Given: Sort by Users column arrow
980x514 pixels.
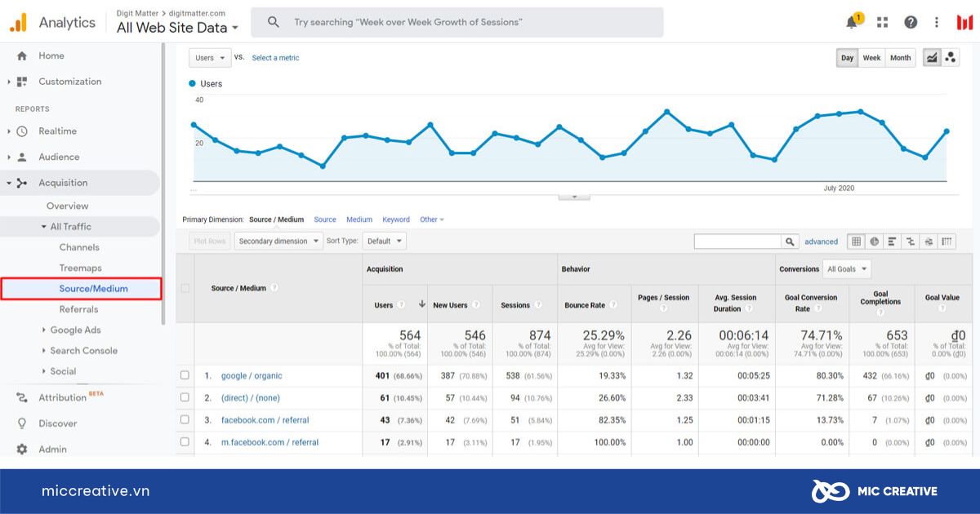Looking at the screenshot, I should point(421,304).
